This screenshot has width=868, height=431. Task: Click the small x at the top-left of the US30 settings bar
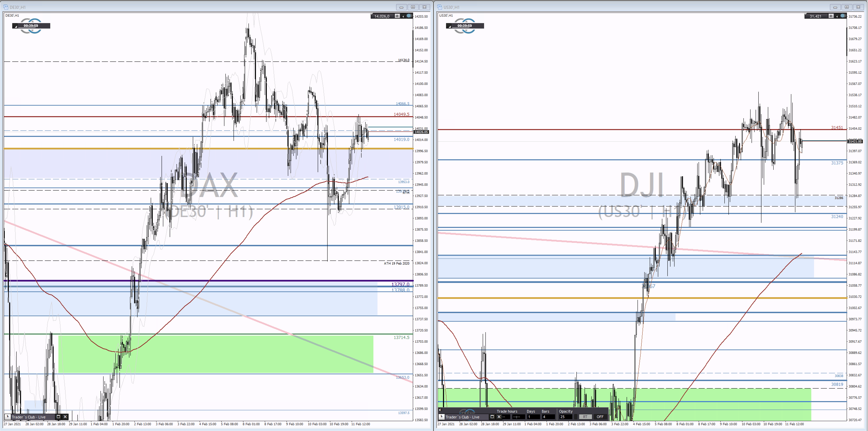[440, 410]
